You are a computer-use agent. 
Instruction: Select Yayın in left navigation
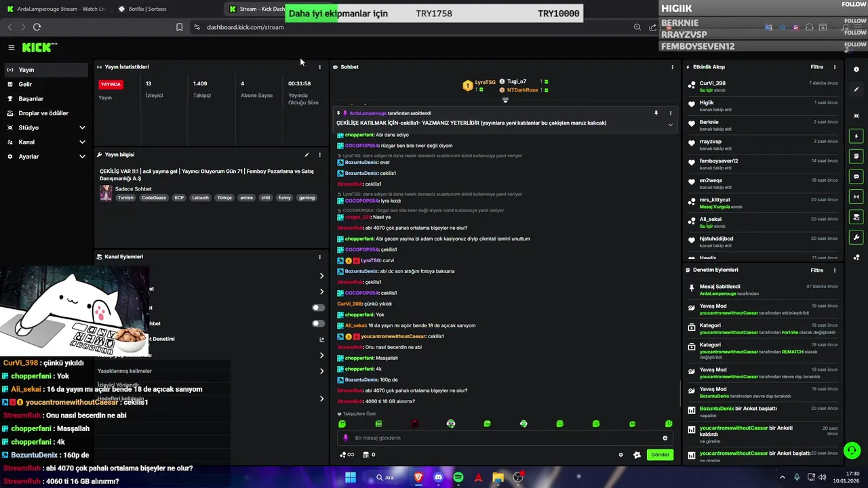[45, 70]
